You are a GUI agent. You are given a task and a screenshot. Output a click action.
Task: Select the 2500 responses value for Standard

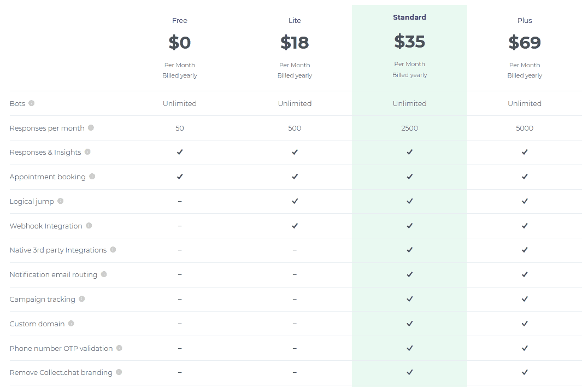click(x=409, y=128)
